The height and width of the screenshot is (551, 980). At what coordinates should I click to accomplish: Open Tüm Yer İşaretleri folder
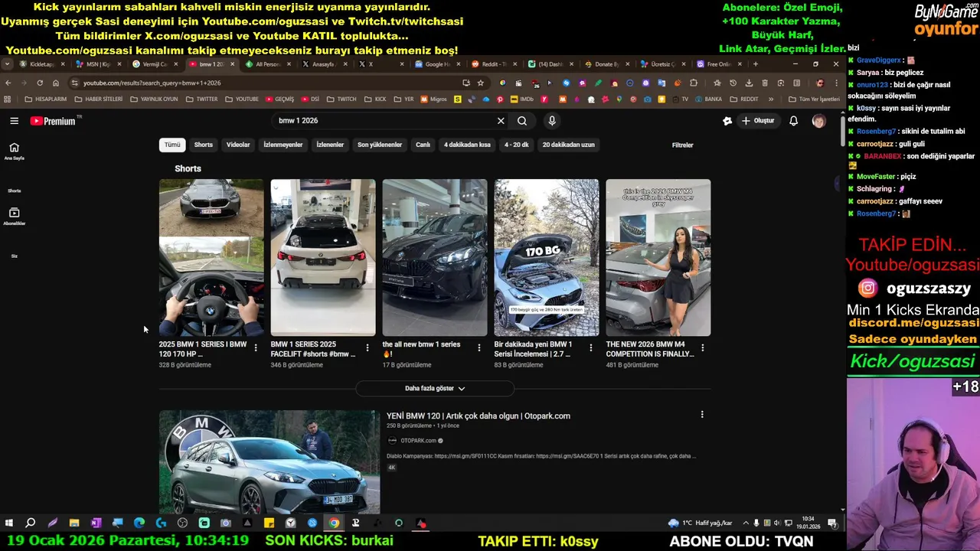pyautogui.click(x=815, y=99)
